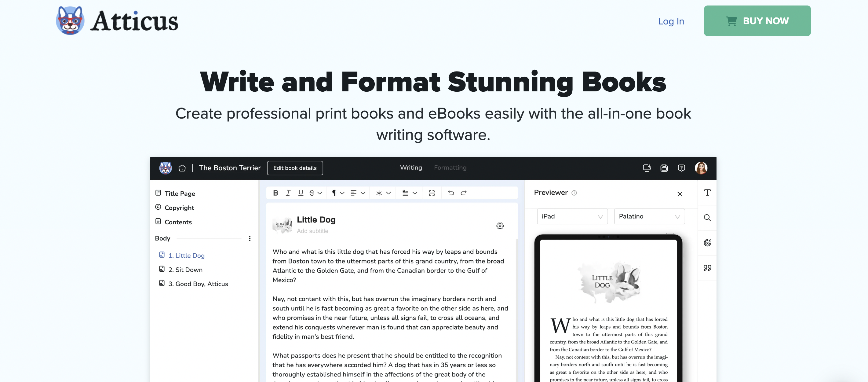Apply underline formatting
This screenshot has width=868, height=382.
301,193
